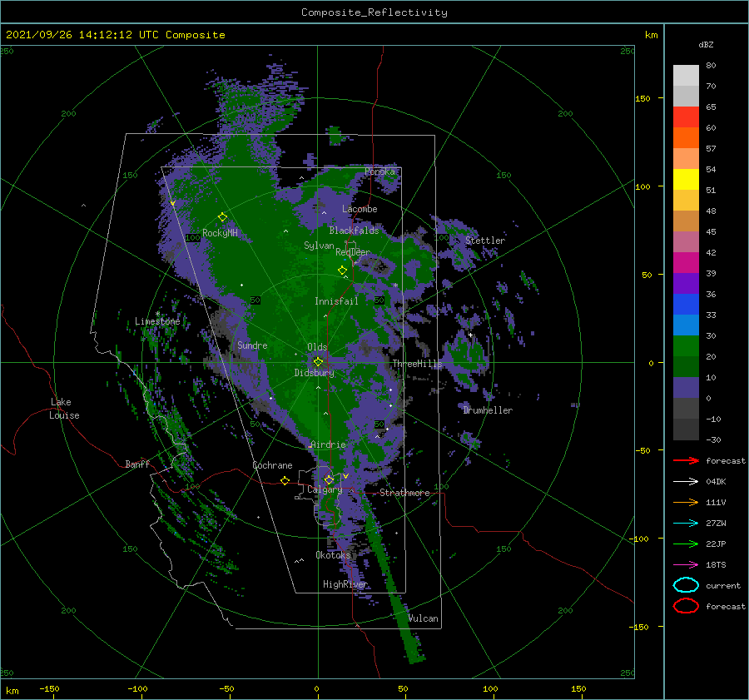
Task: Click the Lacombe town label
Action: tap(360, 209)
